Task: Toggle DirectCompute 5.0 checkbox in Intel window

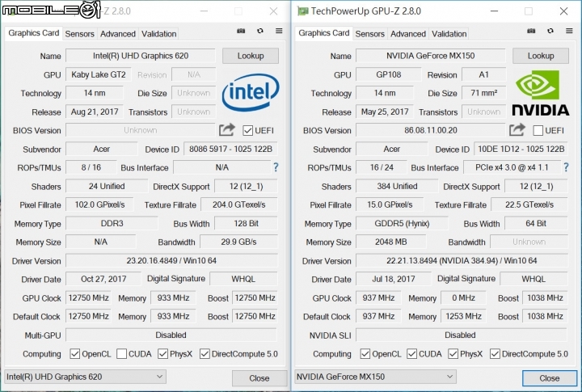Action: (x=205, y=354)
